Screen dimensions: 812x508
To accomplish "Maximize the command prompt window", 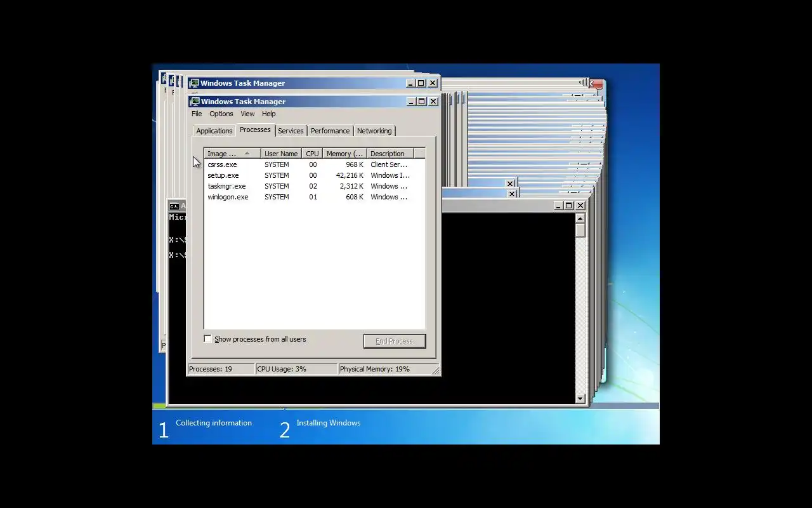I will click(x=569, y=206).
